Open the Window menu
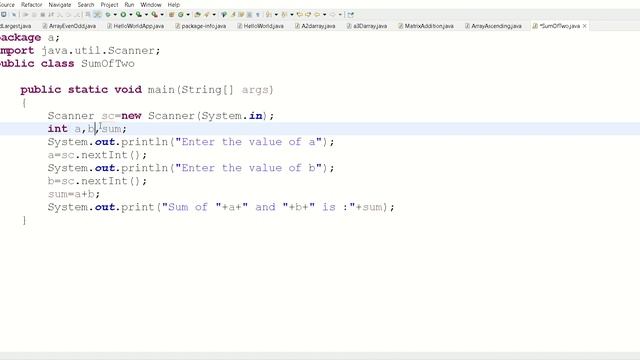 click(x=151, y=4)
